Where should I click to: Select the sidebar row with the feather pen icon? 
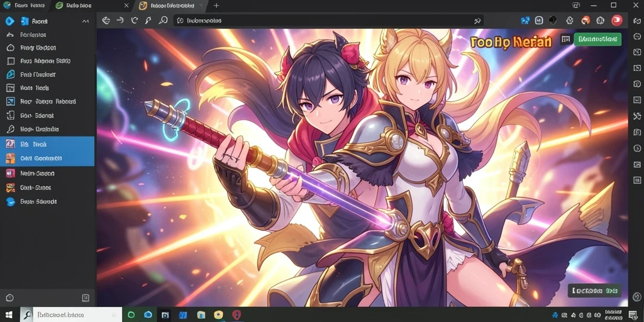47,129
